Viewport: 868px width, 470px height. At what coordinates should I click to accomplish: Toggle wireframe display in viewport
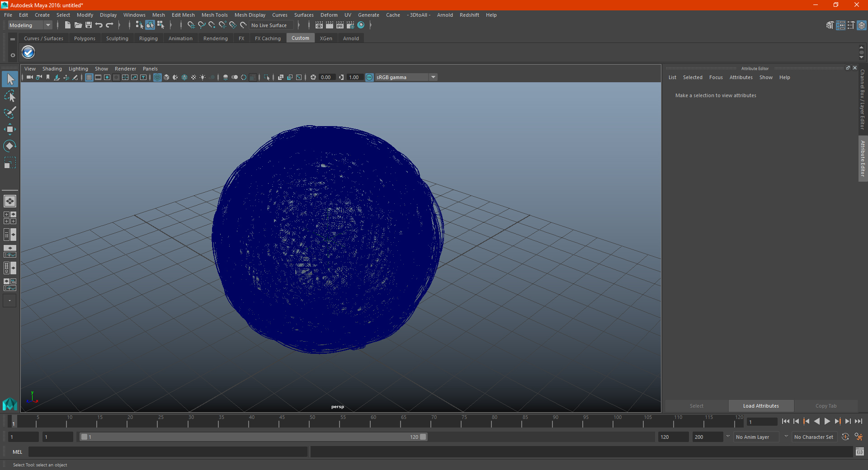point(157,77)
